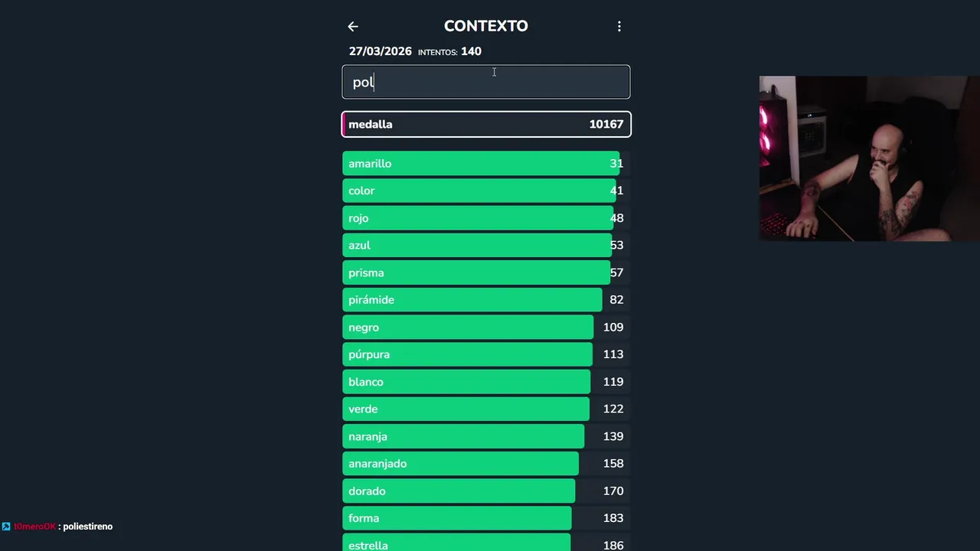Click the CONTEXTO title heading
Screen dimensions: 980x551
[486, 26]
